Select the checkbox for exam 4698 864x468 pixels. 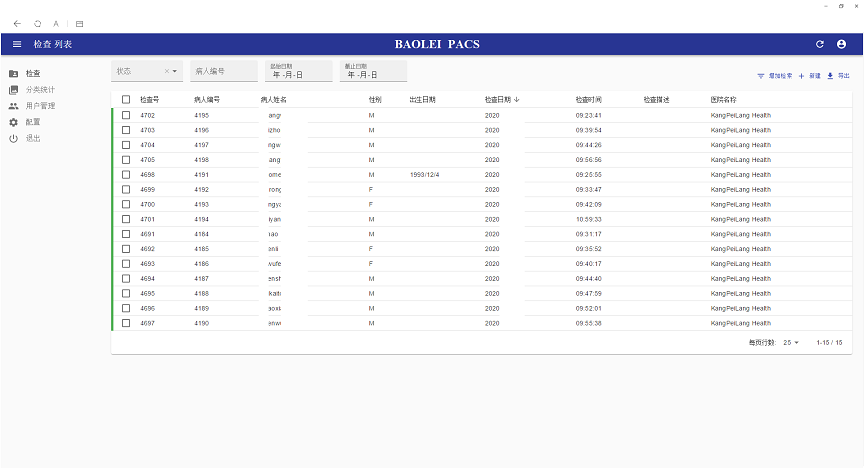pyautogui.click(x=126, y=175)
